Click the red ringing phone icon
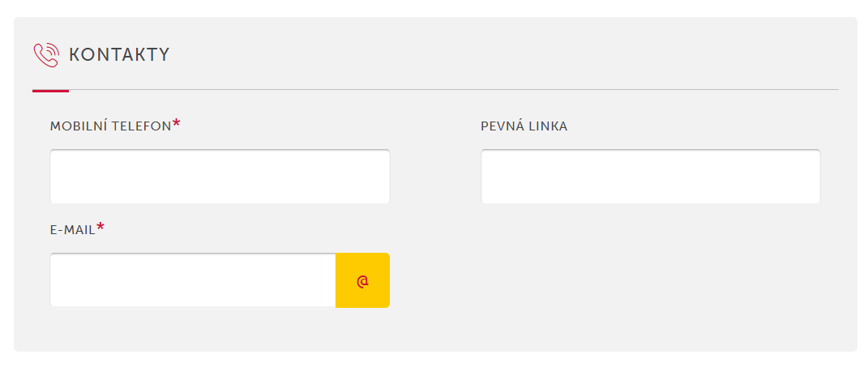The image size is (868, 367). coord(46,55)
